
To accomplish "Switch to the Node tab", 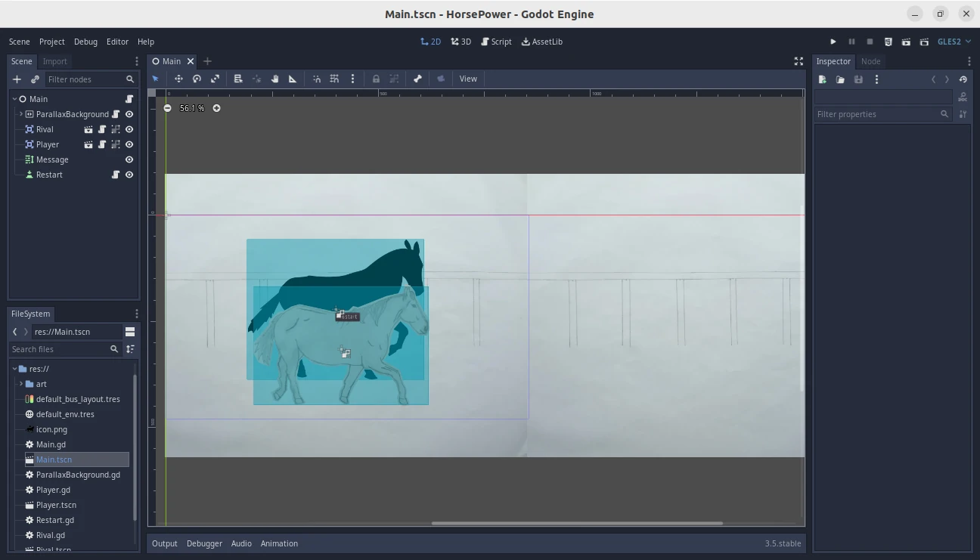I will (x=870, y=61).
